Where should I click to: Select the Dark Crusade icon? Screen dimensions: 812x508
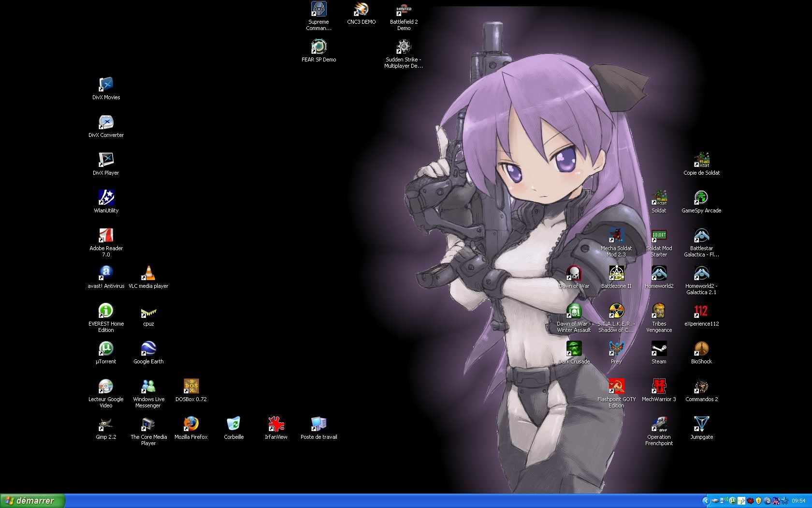coord(574,348)
